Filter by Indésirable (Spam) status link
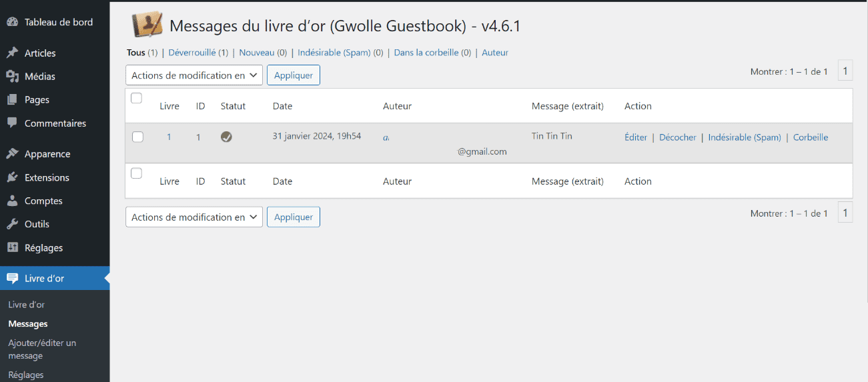 tap(334, 53)
